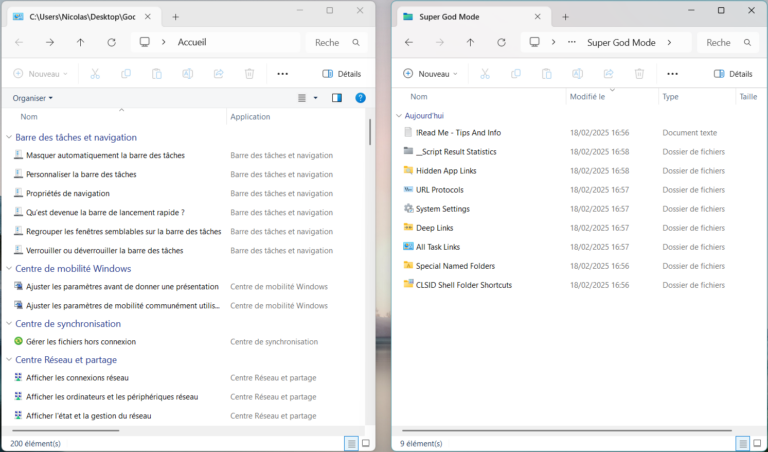Image resolution: width=768 pixels, height=452 pixels.
Task: Collapse the Aujourd'hui group
Action: 398,116
